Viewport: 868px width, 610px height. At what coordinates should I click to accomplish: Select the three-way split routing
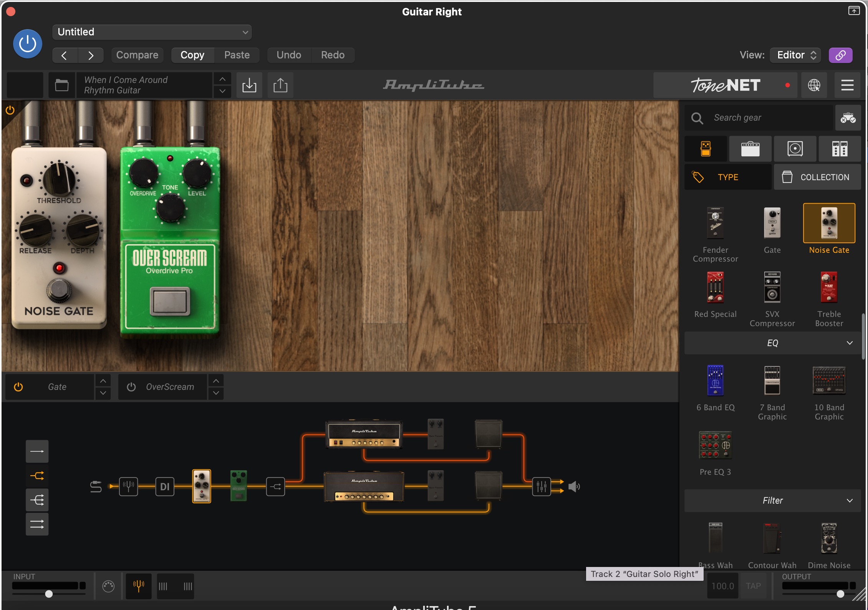point(37,500)
